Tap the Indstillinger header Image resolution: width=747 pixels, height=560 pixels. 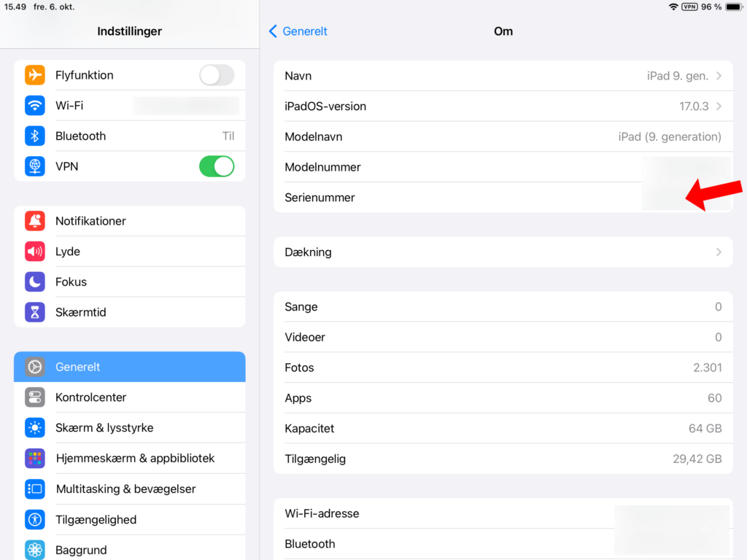click(130, 31)
